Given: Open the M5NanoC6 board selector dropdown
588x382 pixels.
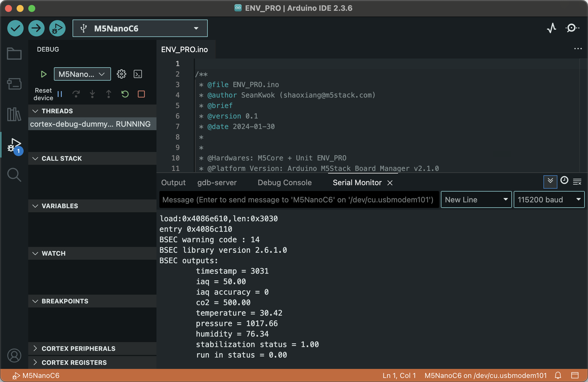Looking at the screenshot, I should pyautogui.click(x=140, y=28).
